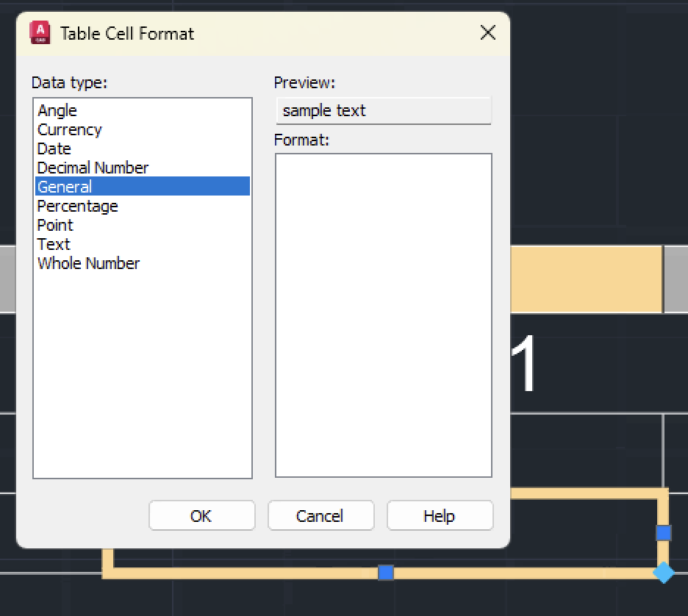688x616 pixels.
Task: Dismiss the dialog with Cancel
Action: pos(320,515)
